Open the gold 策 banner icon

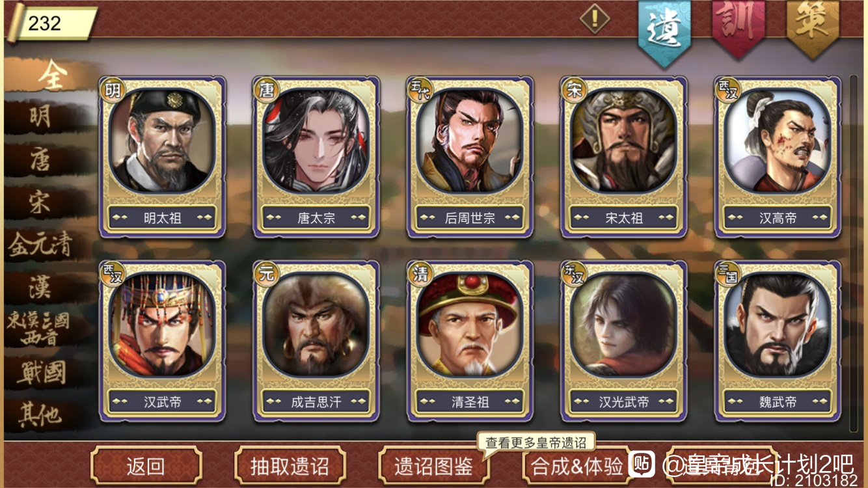pyautogui.click(x=813, y=27)
